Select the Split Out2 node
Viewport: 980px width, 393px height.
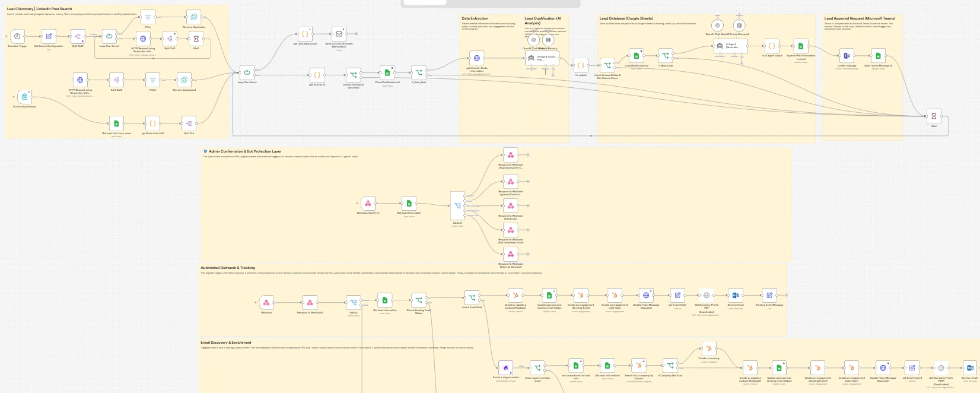(x=78, y=37)
